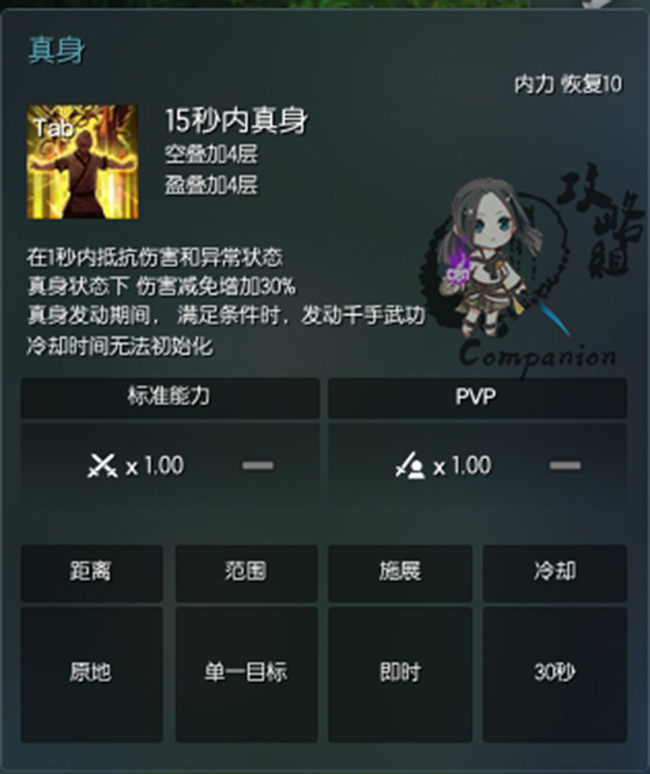Click the 施展 column header

pos(400,573)
